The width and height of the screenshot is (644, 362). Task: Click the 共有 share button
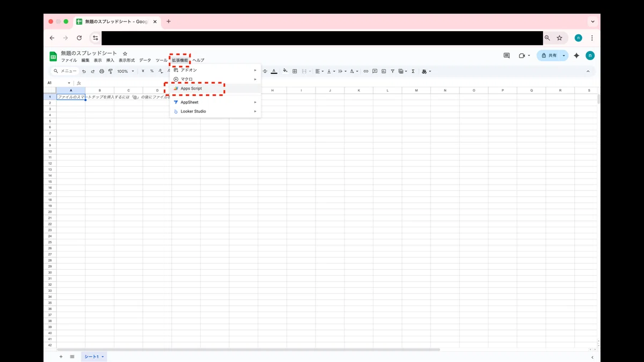coord(548,56)
